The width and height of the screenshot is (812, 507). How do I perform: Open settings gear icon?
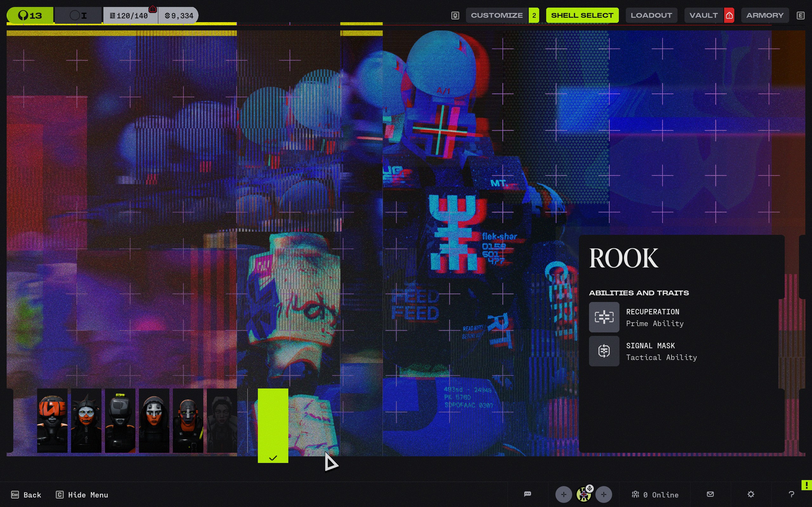pos(750,494)
